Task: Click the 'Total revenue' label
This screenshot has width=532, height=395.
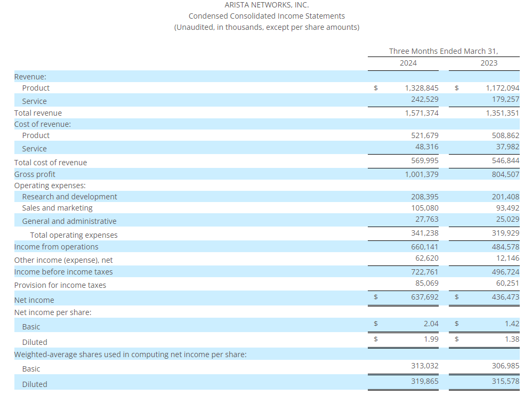Action: (38, 113)
